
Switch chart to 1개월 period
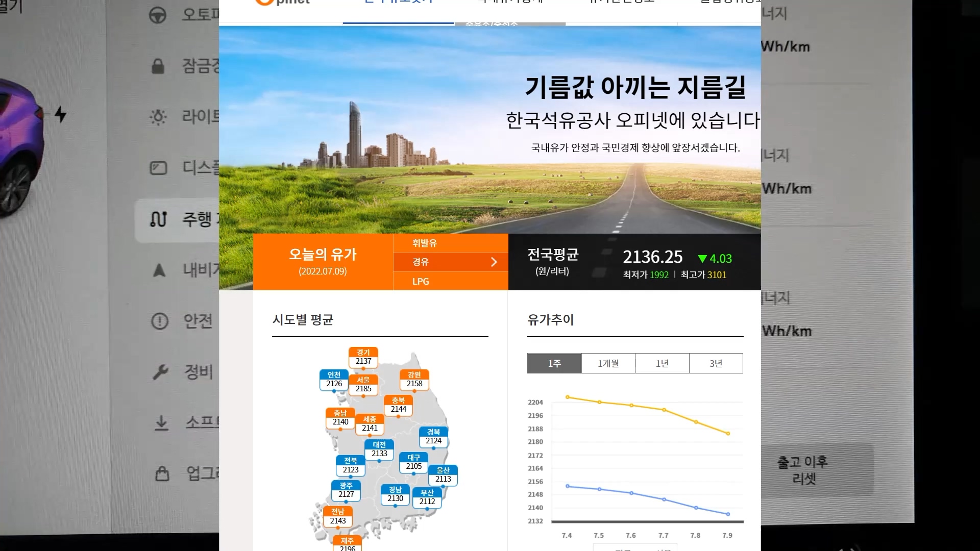pos(608,363)
